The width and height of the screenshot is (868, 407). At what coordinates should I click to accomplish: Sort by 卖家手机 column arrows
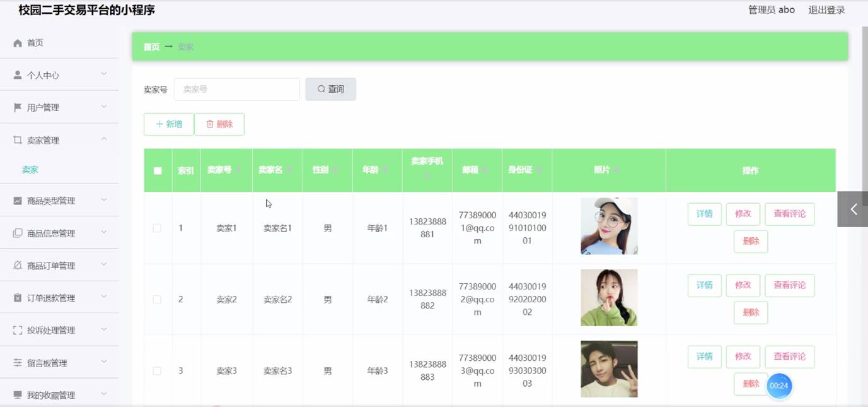tap(427, 177)
